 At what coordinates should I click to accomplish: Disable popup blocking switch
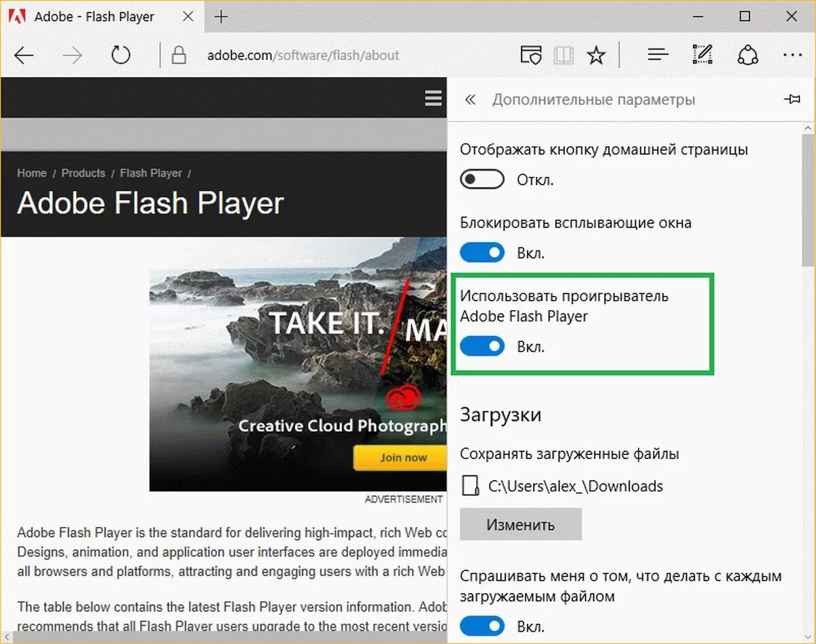[482, 252]
